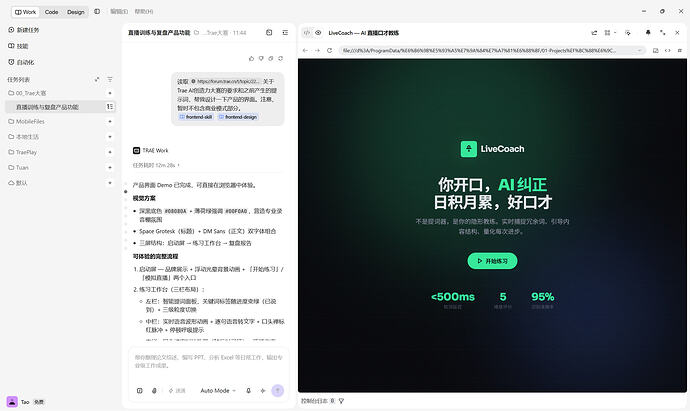Click the calendar-like icon in the chat header
This screenshot has width=690, height=411.
click(x=269, y=33)
